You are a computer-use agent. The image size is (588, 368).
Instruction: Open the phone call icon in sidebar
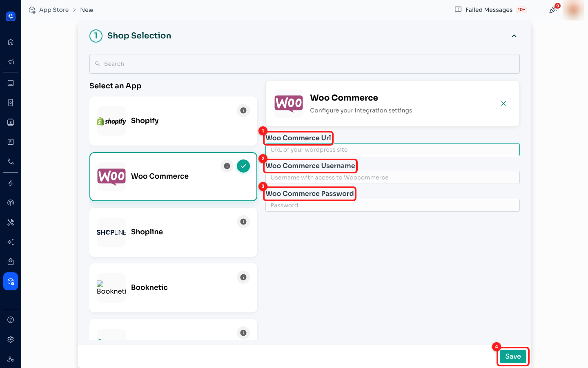11,162
